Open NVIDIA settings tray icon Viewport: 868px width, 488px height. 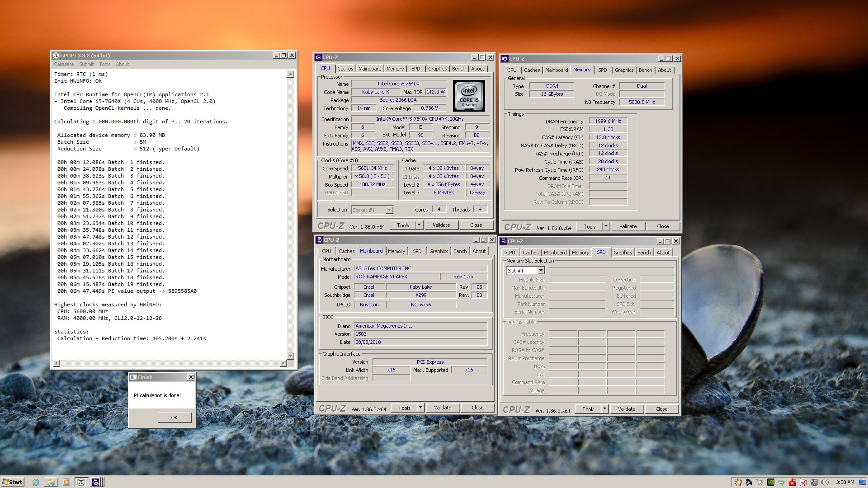click(771, 482)
